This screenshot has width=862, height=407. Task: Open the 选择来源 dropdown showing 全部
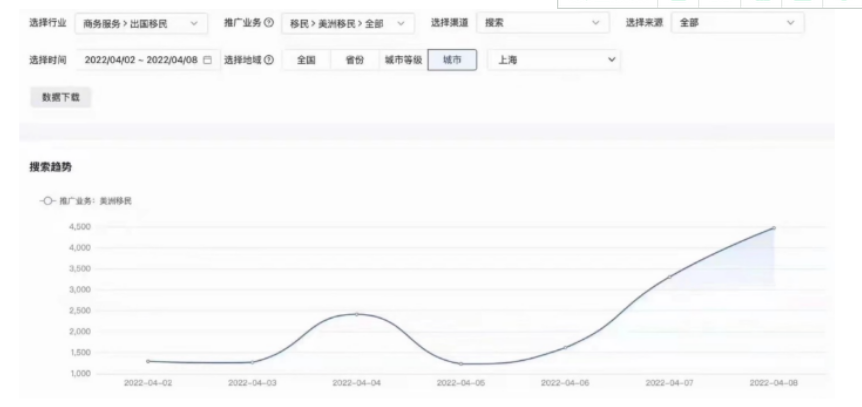tap(738, 23)
